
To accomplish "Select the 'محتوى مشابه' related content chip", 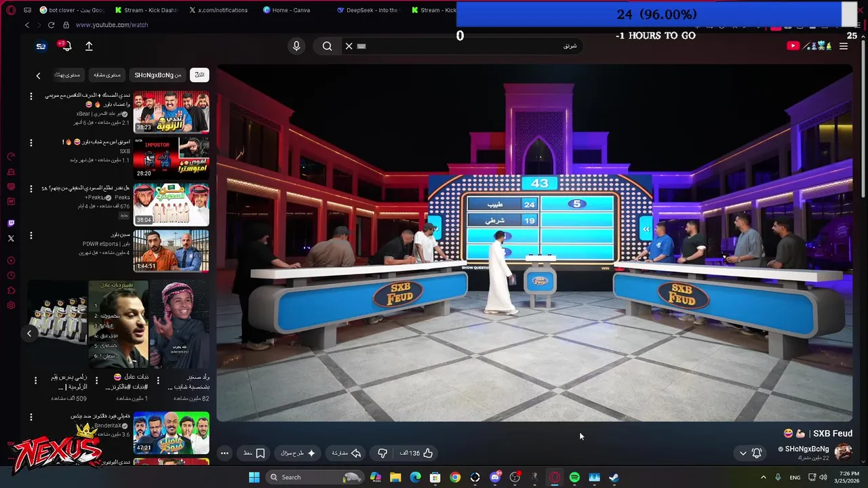I will tap(107, 75).
